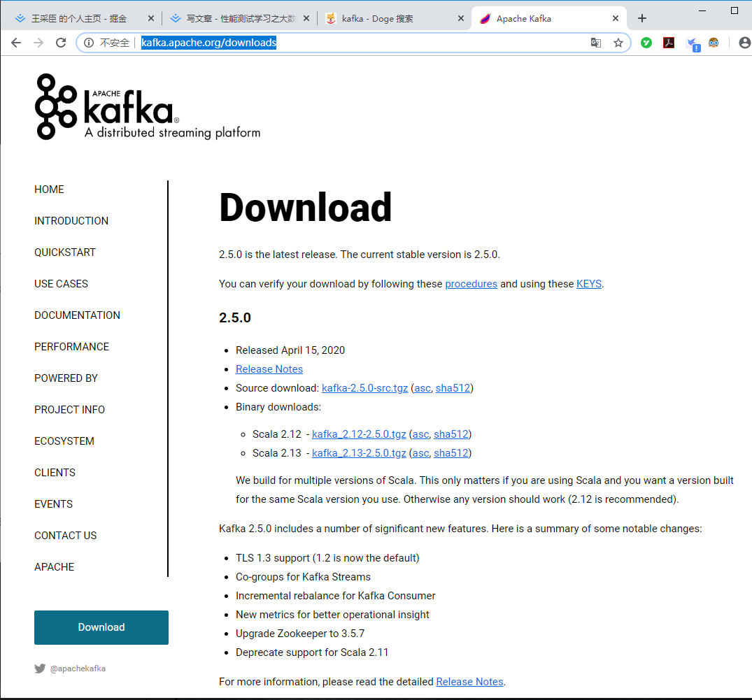Click 'Released April 15, 2020' text
The image size is (752, 700).
(290, 350)
